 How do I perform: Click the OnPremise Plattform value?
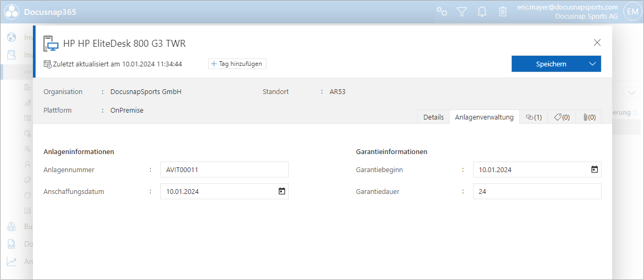127,111
